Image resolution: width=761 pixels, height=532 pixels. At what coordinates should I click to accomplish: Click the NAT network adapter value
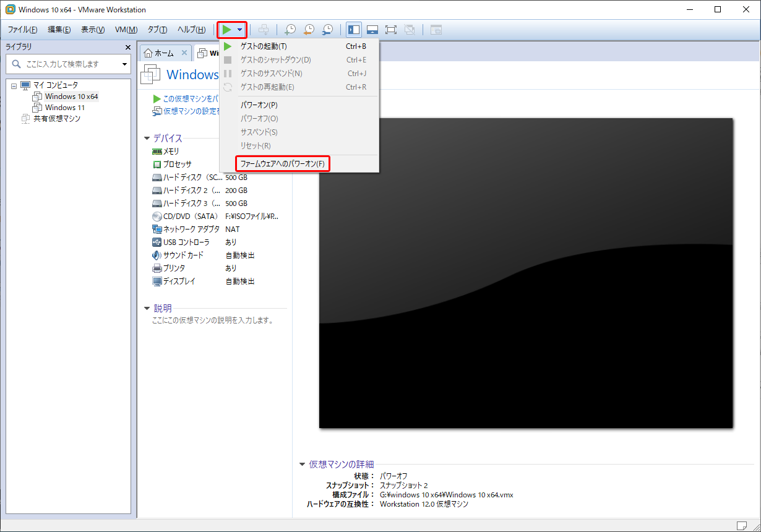click(x=233, y=230)
